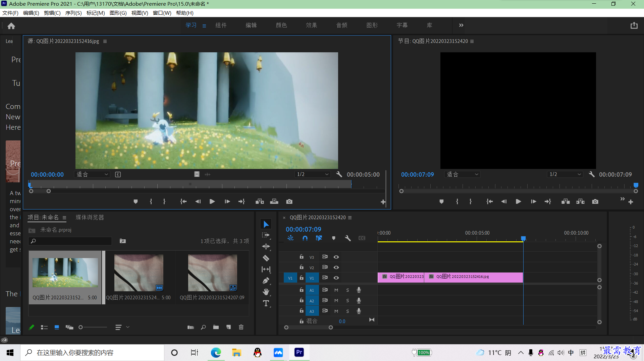The height and width of the screenshot is (361, 644).
Task: Open source panel hamburger menu
Action: point(105,41)
